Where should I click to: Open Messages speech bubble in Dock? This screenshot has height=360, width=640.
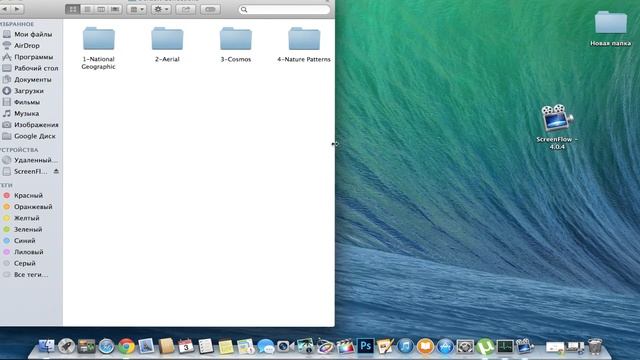tap(266, 347)
